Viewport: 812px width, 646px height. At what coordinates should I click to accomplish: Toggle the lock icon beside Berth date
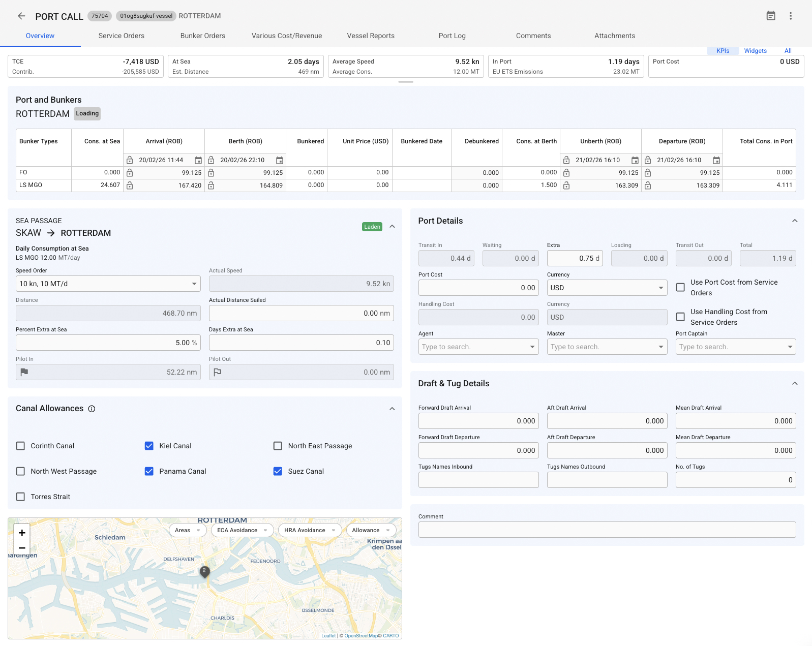(211, 160)
